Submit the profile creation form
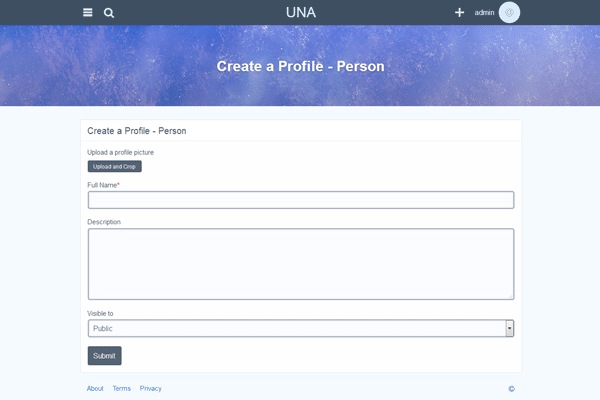 pyautogui.click(x=104, y=356)
